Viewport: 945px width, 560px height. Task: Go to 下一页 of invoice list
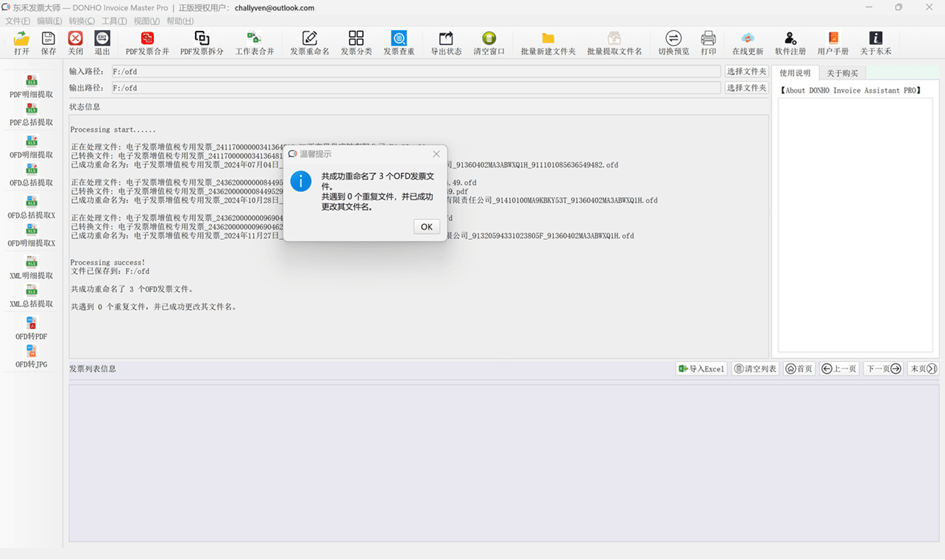pyautogui.click(x=883, y=369)
